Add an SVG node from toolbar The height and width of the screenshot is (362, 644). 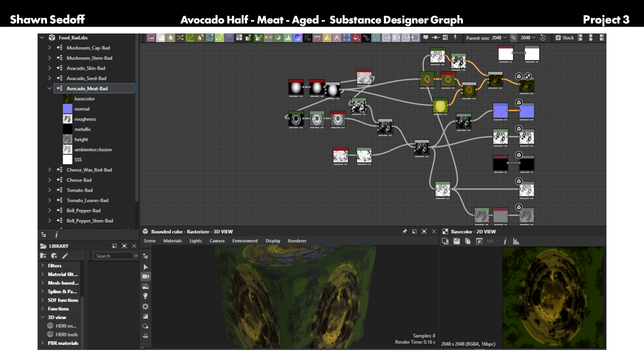pyautogui.click(x=317, y=38)
